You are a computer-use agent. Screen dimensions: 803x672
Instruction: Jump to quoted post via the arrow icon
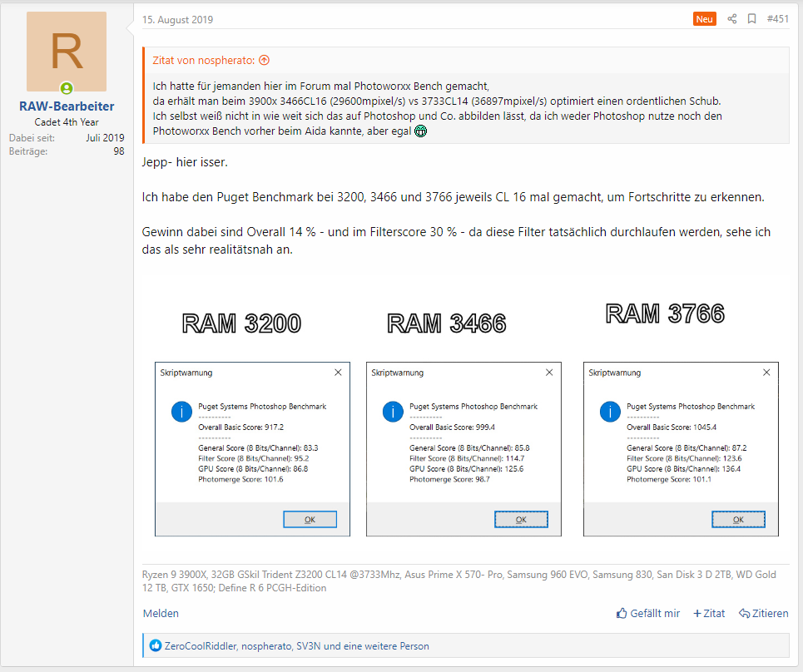265,61
